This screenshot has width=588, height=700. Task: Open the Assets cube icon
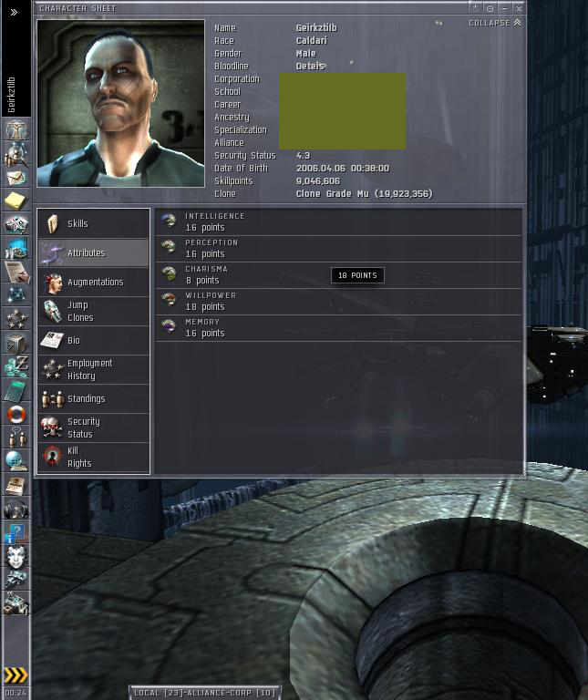pos(16,343)
